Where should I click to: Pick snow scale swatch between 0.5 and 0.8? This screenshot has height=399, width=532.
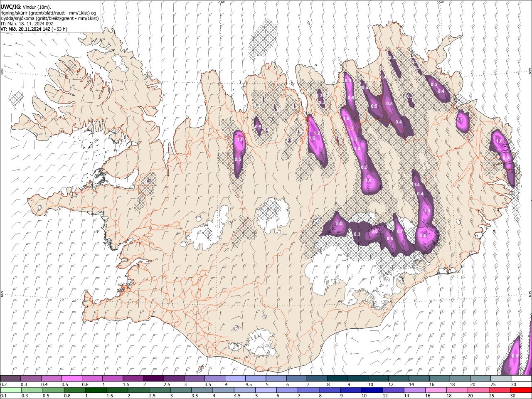71,378
